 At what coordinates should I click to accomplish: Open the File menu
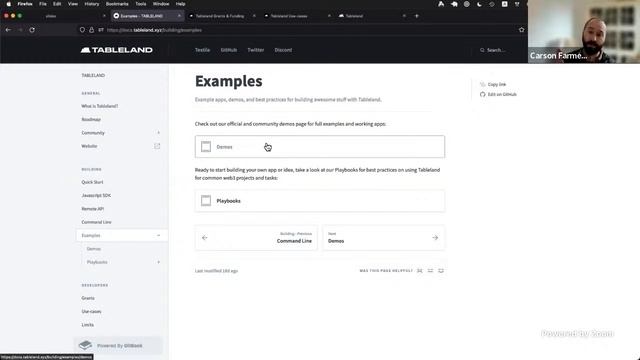[43, 4]
